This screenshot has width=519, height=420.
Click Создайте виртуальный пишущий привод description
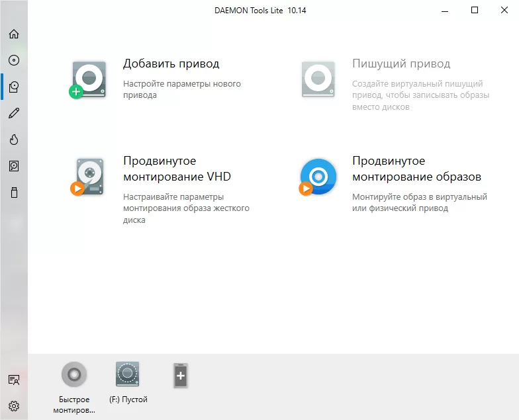(421, 95)
